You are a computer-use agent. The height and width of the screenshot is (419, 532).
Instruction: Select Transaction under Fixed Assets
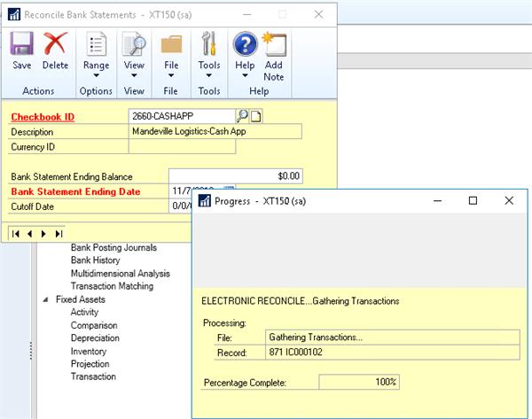coord(93,376)
